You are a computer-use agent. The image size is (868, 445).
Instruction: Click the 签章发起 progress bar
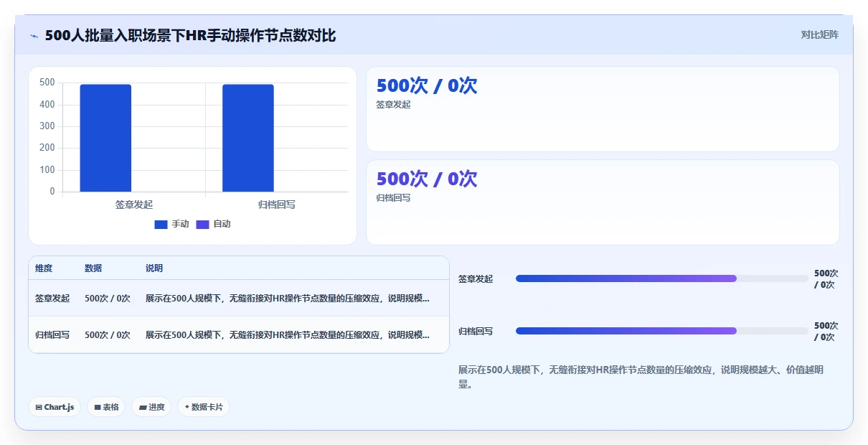(x=661, y=278)
